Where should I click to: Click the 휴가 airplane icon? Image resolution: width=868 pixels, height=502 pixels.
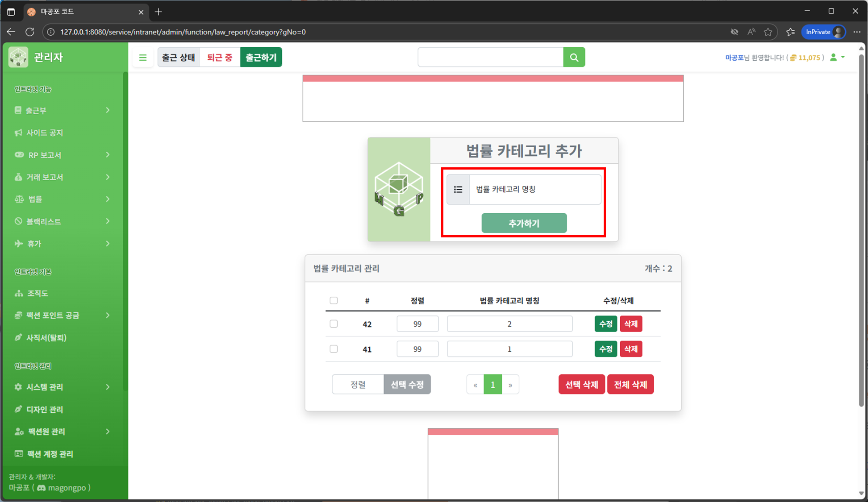coord(19,244)
